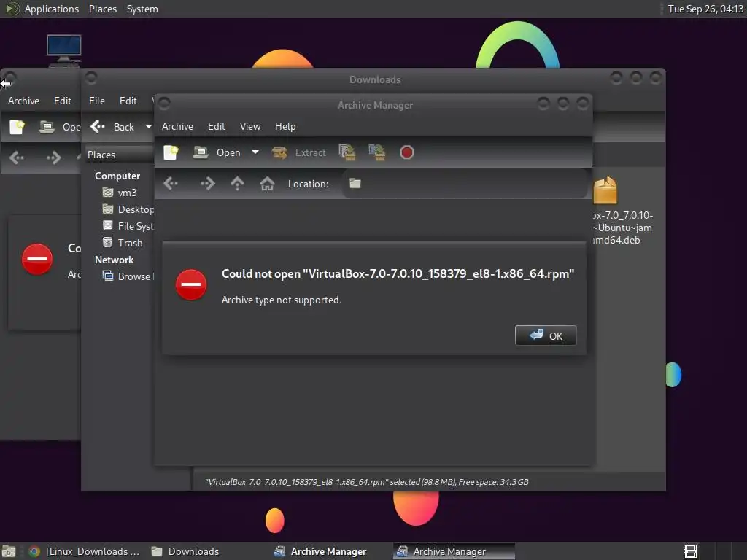Click Back button in Downloads window
Screen dimensions: 747x560
pyautogui.click(x=112, y=127)
